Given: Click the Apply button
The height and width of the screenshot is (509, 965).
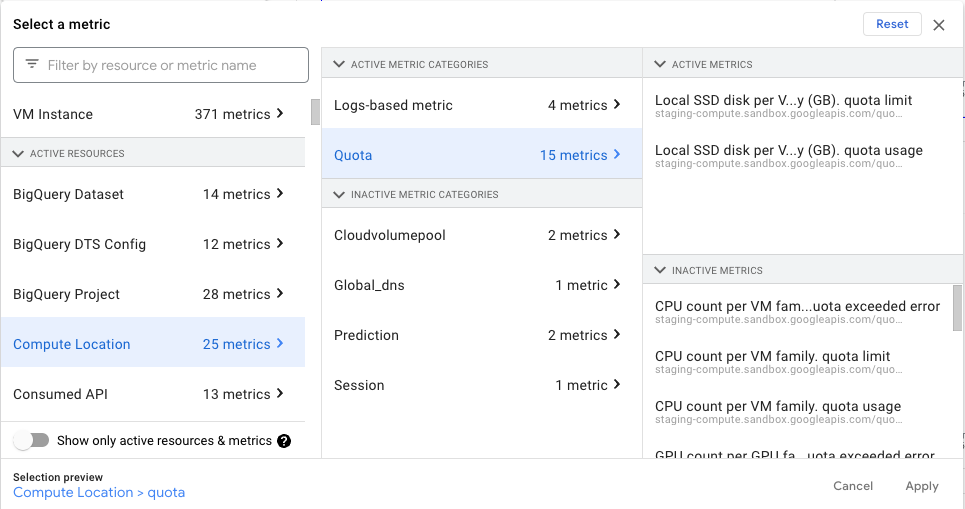Looking at the screenshot, I should [921, 486].
